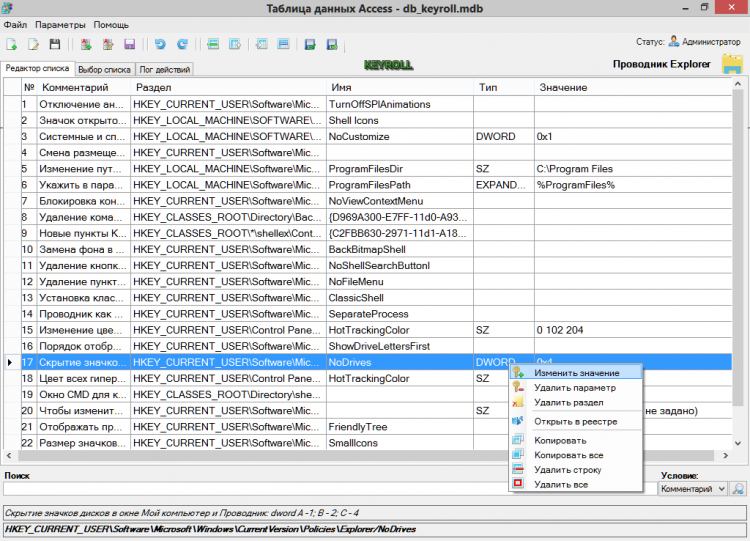The image size is (750, 541).
Task: Switch to the Лог действий tab
Action: (x=164, y=70)
